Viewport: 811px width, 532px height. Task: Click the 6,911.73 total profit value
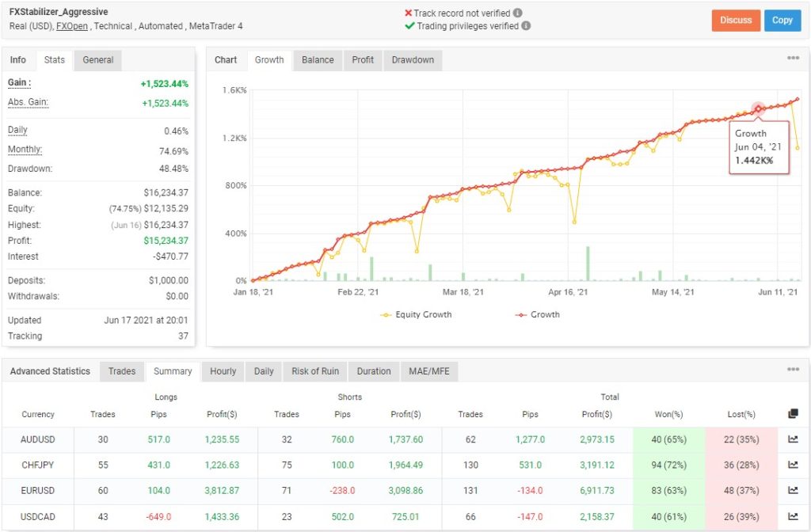coord(597,490)
